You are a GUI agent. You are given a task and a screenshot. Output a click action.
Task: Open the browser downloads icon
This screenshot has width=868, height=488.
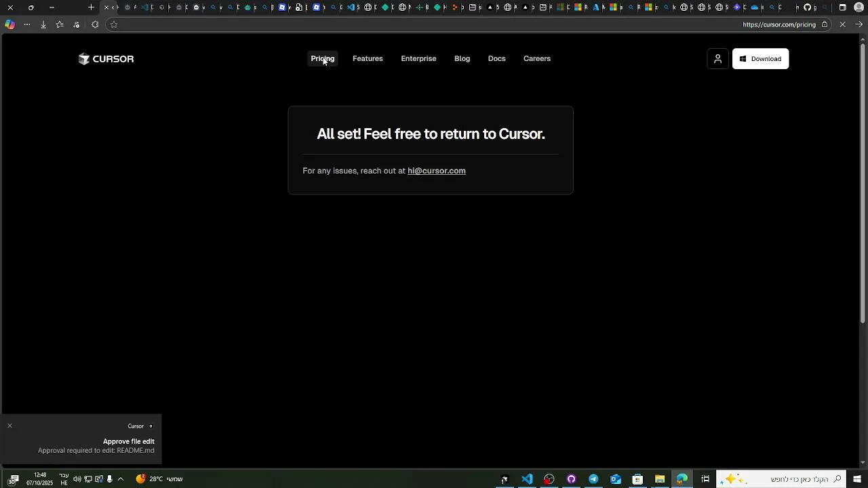click(43, 24)
